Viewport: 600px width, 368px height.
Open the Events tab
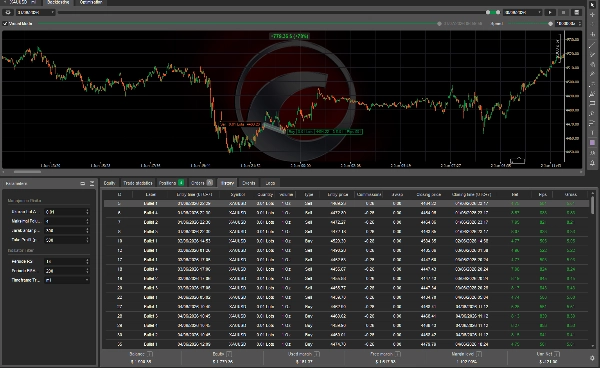point(249,183)
